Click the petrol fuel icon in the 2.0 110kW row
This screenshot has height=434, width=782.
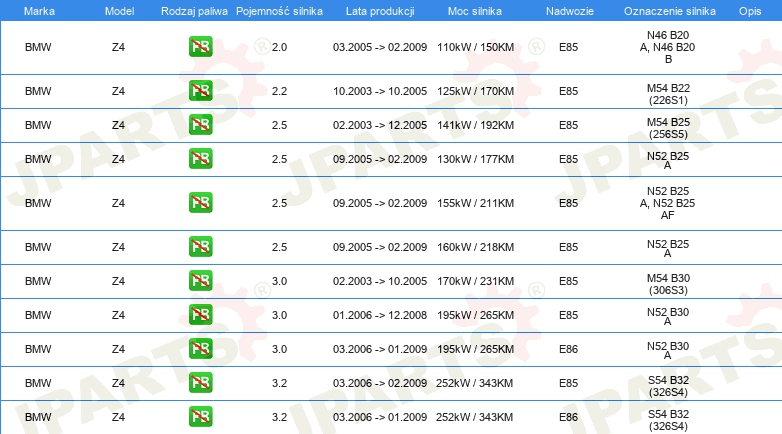click(x=201, y=47)
